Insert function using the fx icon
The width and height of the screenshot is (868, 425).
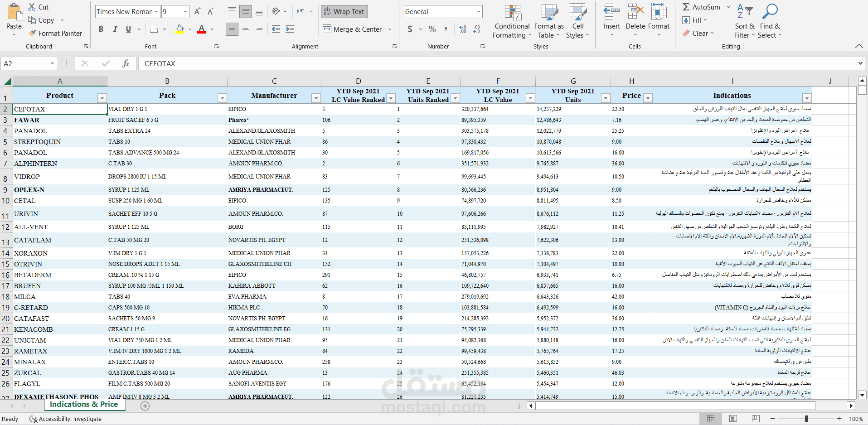click(x=126, y=63)
